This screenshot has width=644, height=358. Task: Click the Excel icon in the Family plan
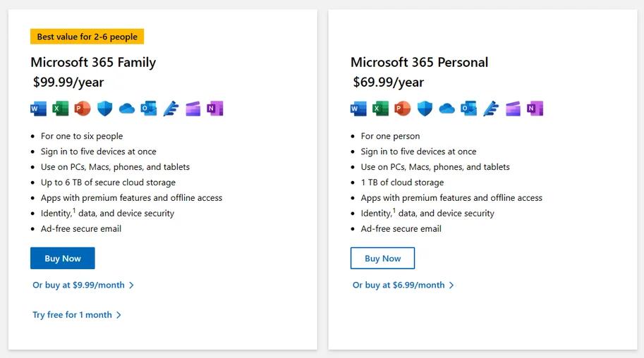tap(61, 109)
